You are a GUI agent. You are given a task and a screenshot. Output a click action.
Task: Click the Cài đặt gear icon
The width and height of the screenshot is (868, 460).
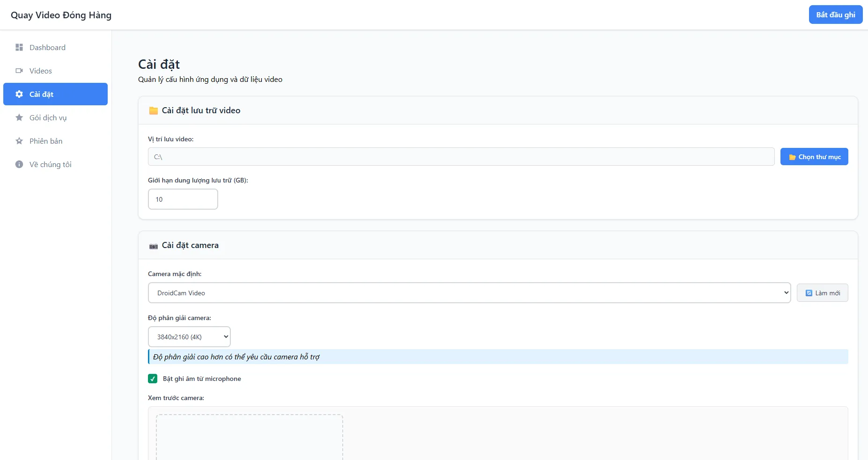[x=19, y=94]
